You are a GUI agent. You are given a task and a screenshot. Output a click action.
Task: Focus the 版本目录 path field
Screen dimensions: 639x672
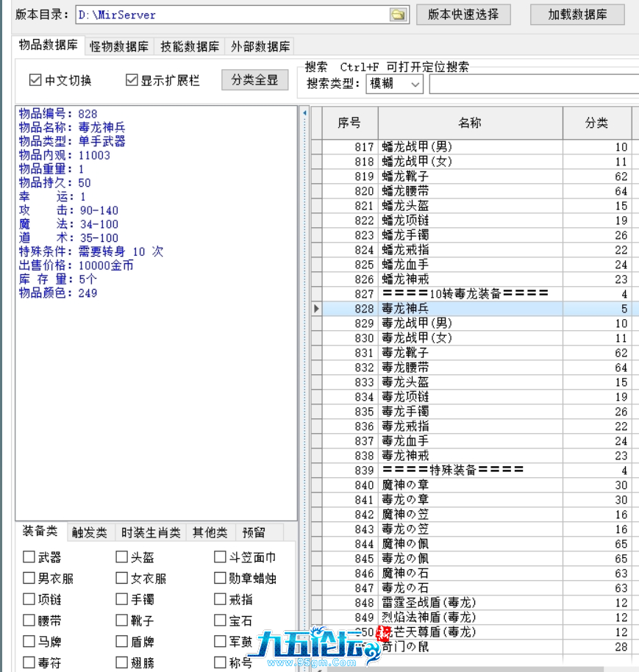click(x=234, y=15)
